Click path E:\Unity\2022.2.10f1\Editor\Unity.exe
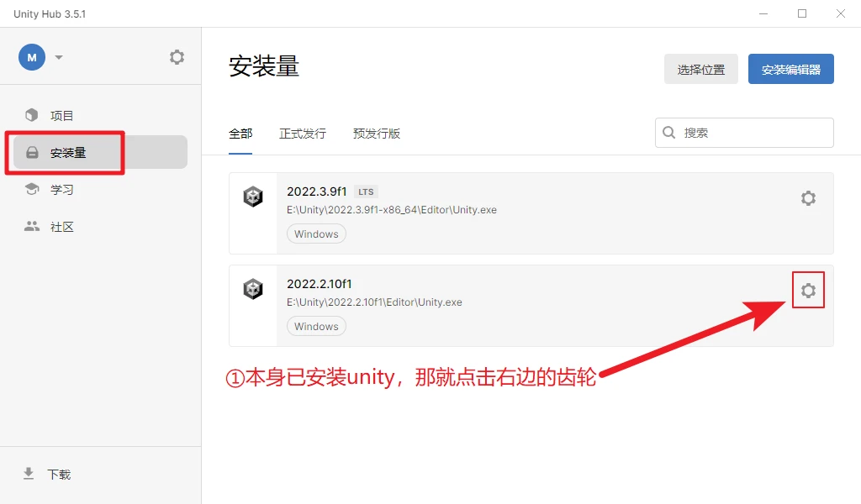This screenshot has width=861, height=504. (374, 302)
